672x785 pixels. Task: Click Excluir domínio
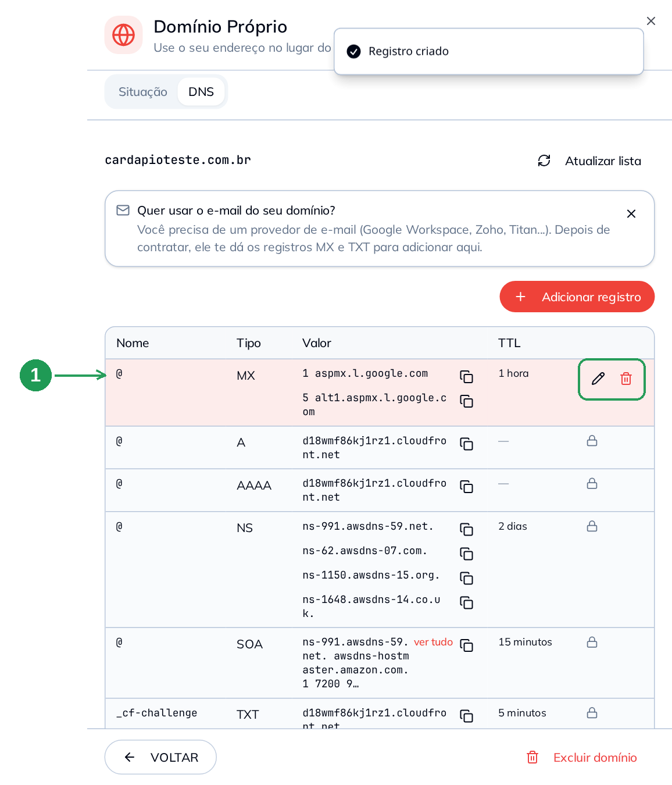(581, 757)
